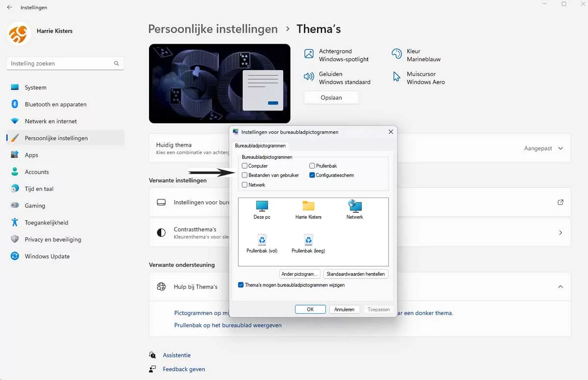Collapse the Hulp bij Thema's section

click(x=561, y=287)
